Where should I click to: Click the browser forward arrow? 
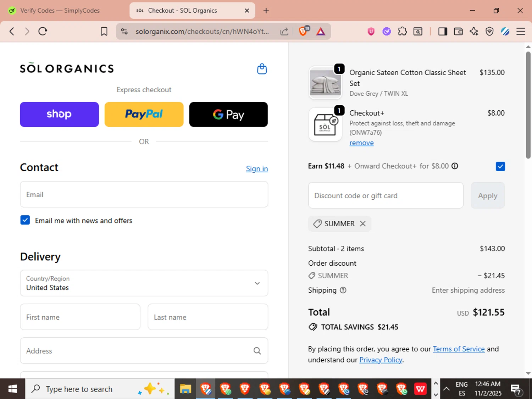[x=27, y=31]
